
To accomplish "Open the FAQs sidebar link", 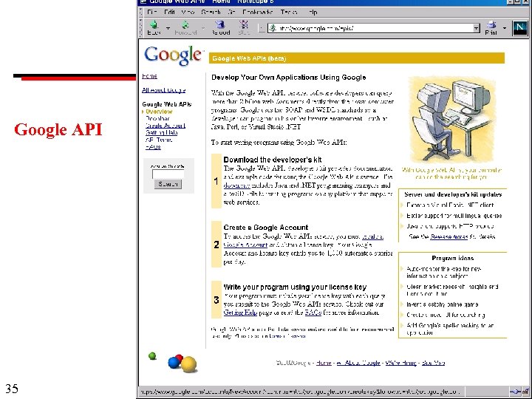I will click(x=153, y=147).
